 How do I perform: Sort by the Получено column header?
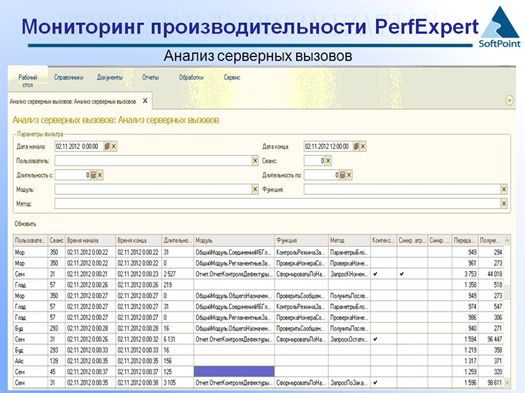coord(491,240)
